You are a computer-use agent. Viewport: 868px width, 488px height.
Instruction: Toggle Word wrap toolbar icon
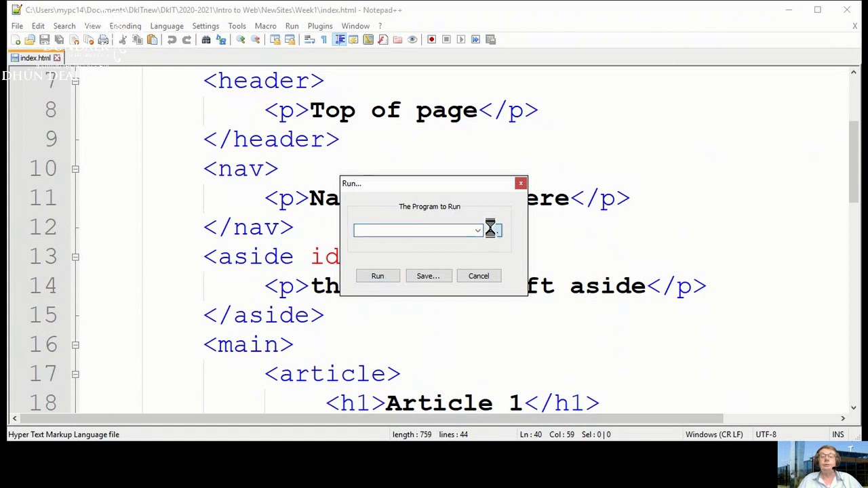point(309,40)
